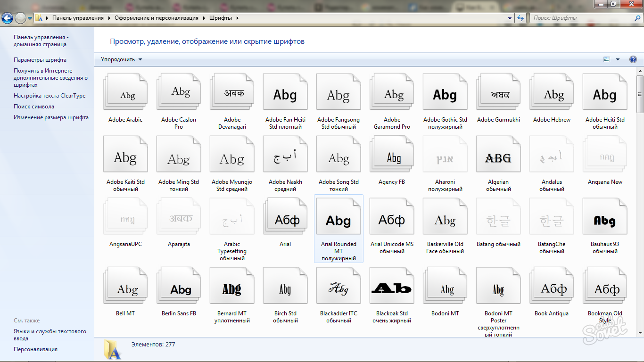Open the Help question mark button
644x362 pixels.
click(x=633, y=59)
